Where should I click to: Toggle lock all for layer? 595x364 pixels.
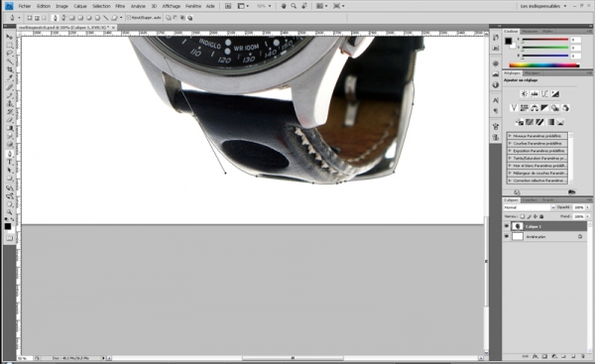point(541,216)
